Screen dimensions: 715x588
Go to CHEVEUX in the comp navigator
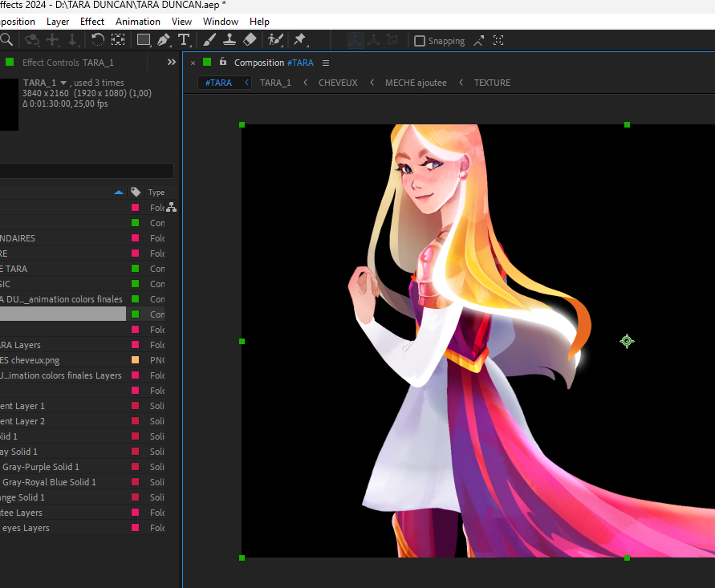(x=338, y=83)
